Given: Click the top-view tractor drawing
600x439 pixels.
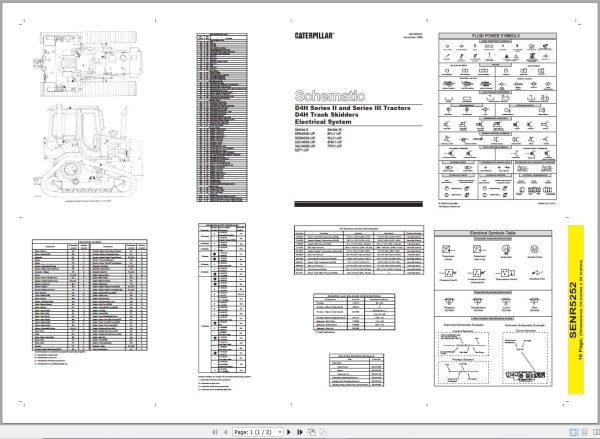Looking at the screenshot, I should (88, 64).
